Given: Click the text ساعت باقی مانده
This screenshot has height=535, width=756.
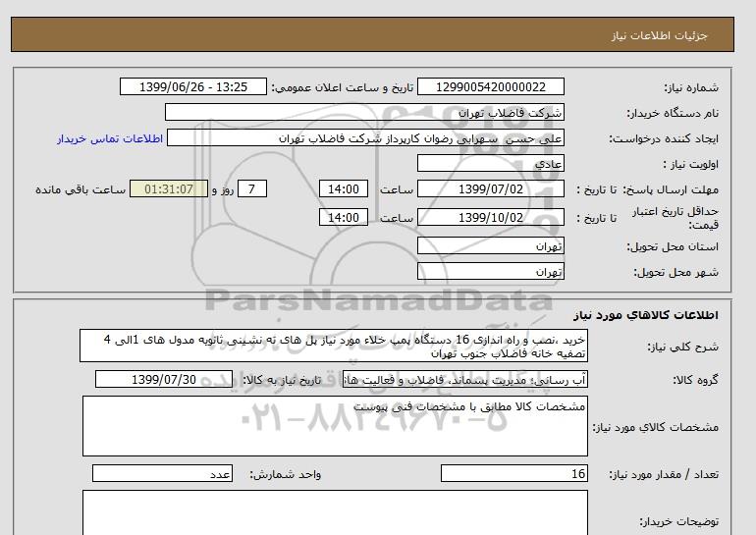Looking at the screenshot, I should click(x=81, y=189).
